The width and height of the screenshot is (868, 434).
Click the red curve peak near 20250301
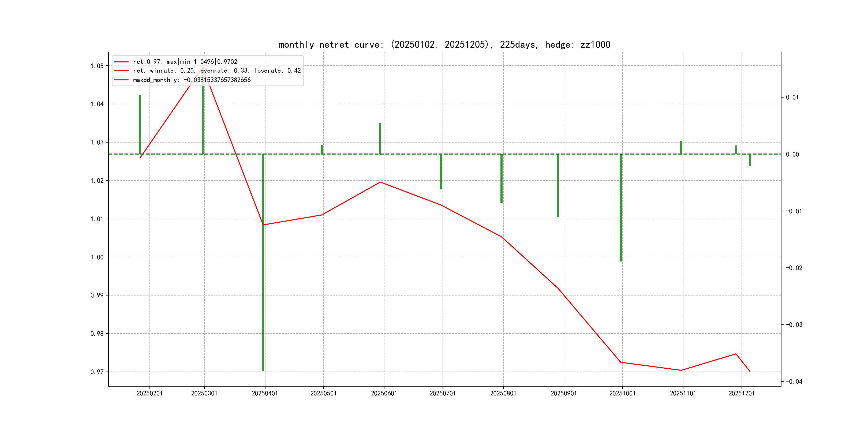coord(203,68)
